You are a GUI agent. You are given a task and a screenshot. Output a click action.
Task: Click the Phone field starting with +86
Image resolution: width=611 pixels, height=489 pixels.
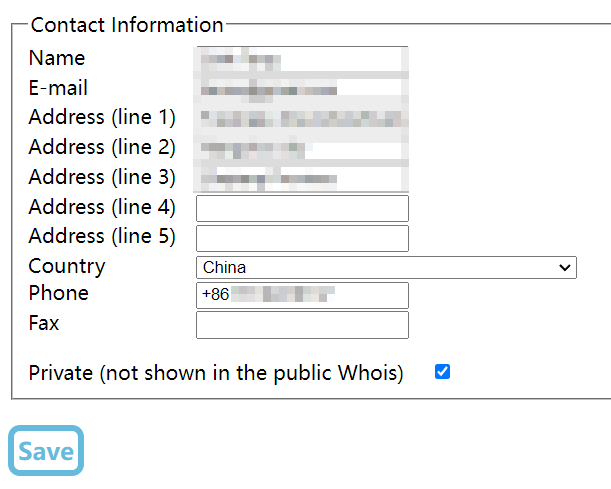302,295
